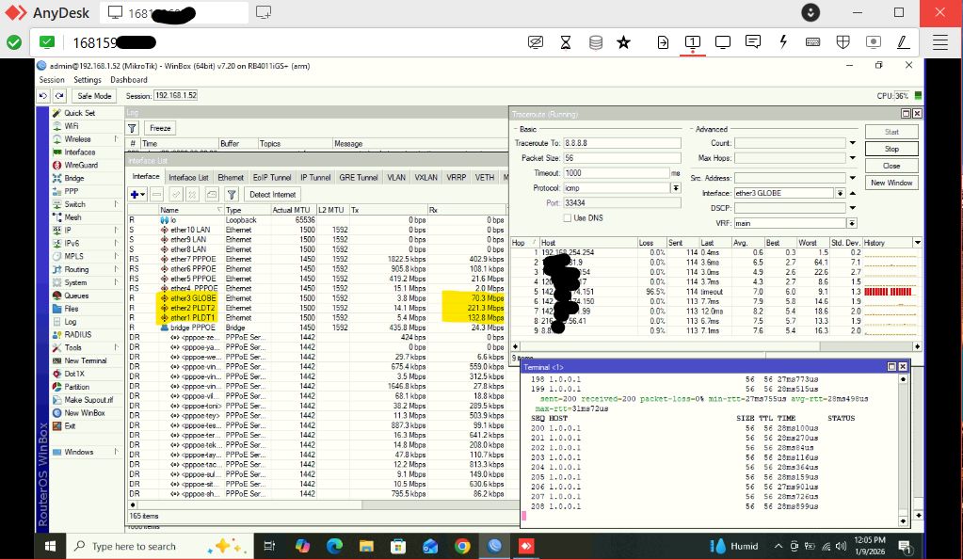The width and height of the screenshot is (963, 560).
Task: Click the WinBox redo arrow icon
Action: click(x=59, y=96)
